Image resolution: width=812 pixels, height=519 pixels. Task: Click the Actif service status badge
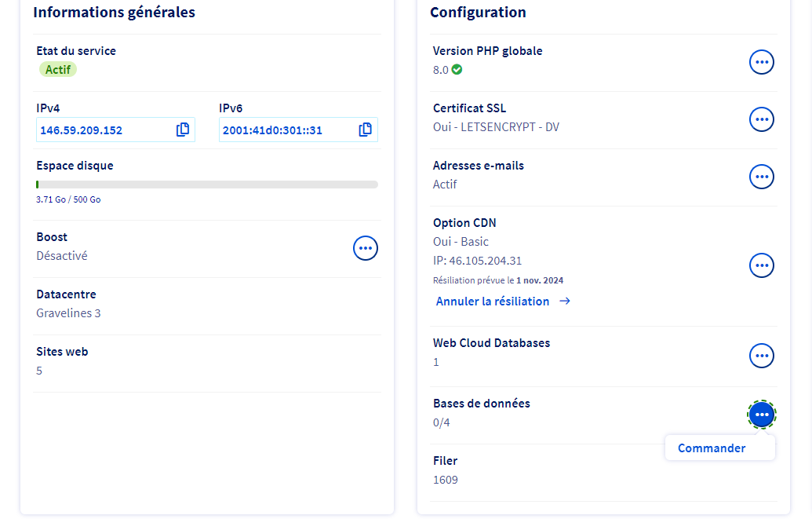click(x=58, y=69)
